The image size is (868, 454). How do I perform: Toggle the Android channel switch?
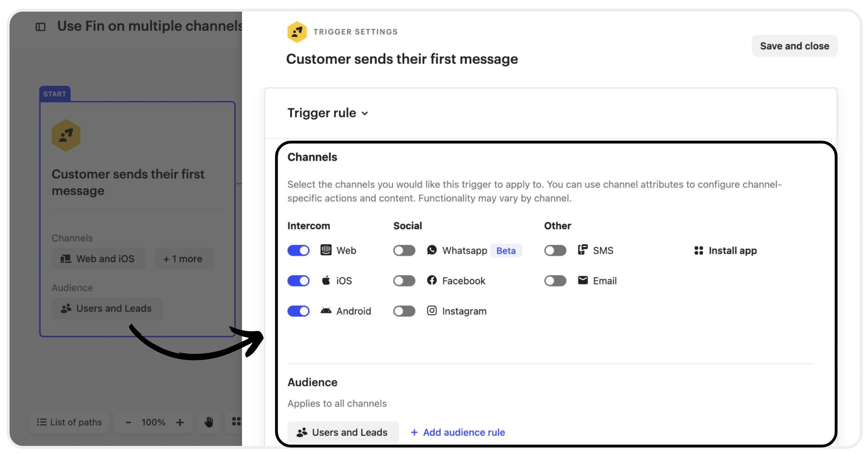(x=298, y=311)
